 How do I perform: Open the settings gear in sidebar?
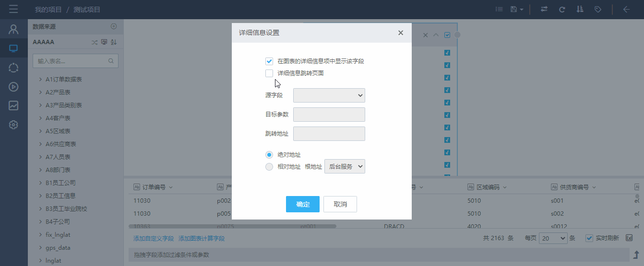pos(13,125)
